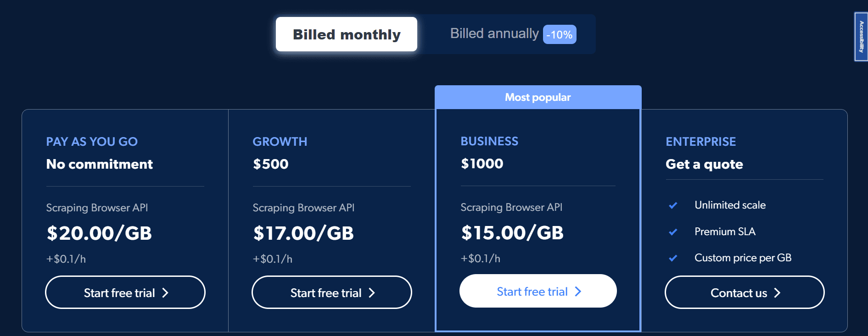Start free trial for Business plan
The width and height of the screenshot is (868, 336).
pyautogui.click(x=538, y=291)
